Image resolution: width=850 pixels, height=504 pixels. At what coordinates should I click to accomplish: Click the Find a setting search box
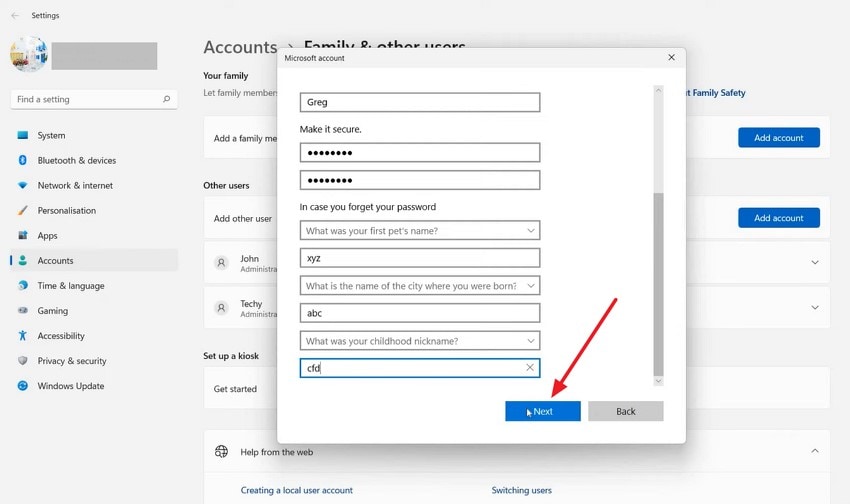tap(94, 99)
